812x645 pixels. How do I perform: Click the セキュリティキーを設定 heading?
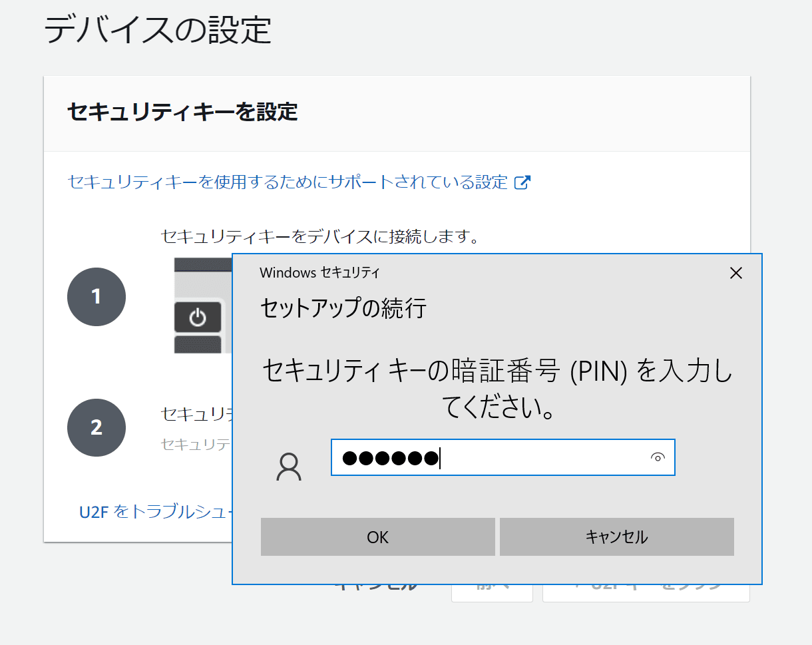pyautogui.click(x=182, y=112)
